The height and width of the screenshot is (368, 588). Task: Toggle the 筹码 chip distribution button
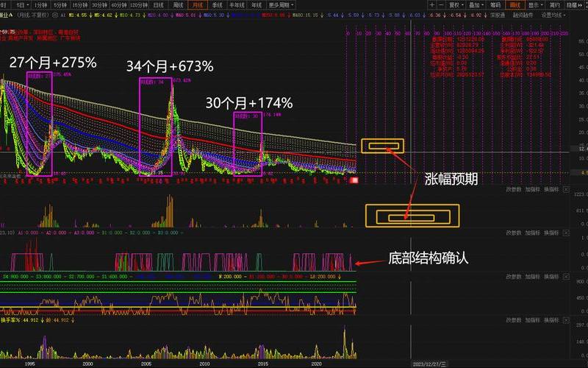click(495, 5)
